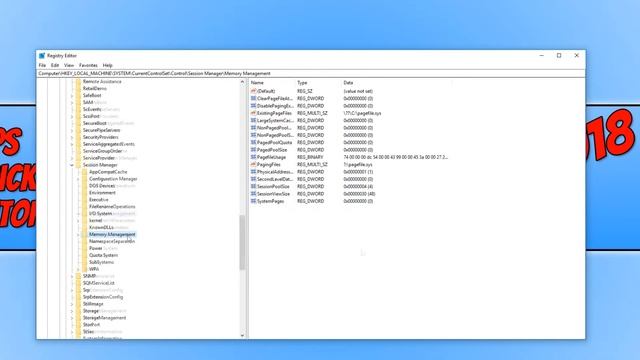
Task: Click the SystemPages DWORD value icon
Action: pos(253,201)
